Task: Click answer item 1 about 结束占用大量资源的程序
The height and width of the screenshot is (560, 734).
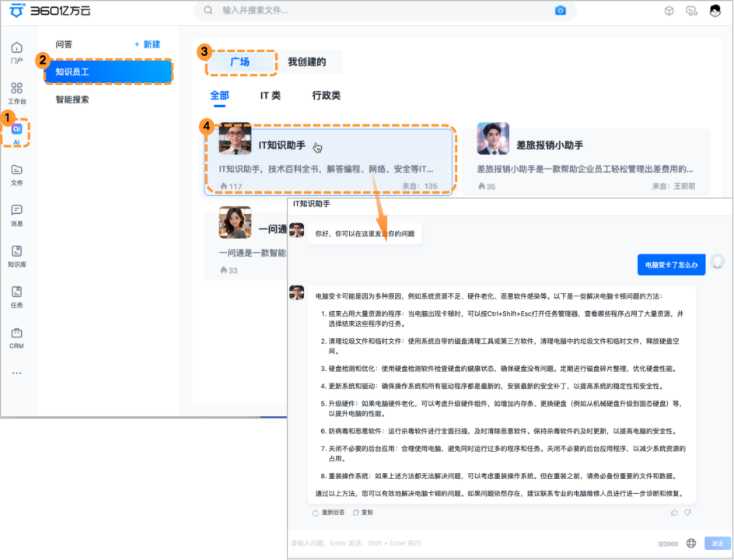Action: [x=502, y=318]
